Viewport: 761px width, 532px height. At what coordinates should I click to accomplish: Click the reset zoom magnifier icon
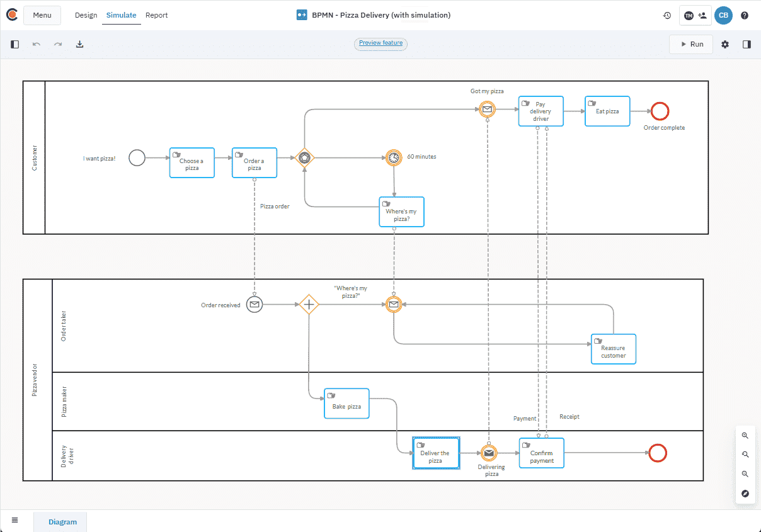(x=745, y=455)
